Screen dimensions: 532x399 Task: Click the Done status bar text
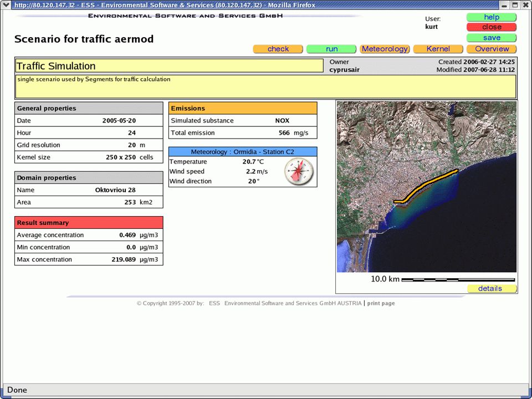coord(17,390)
